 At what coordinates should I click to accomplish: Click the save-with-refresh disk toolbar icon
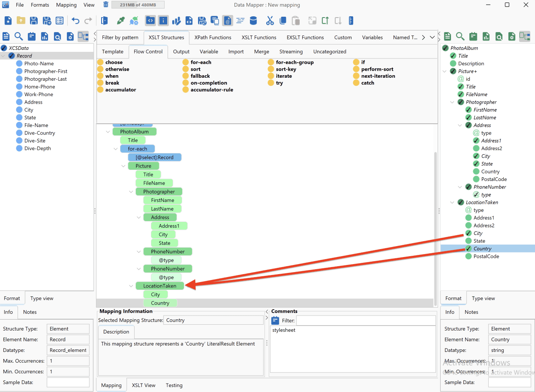pos(202,20)
